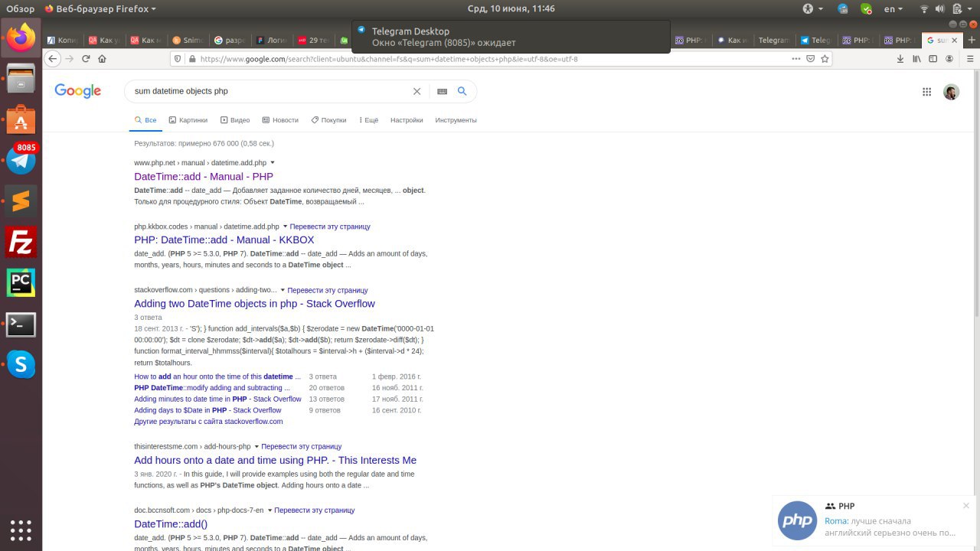Go to the Firefox home page
Image resolution: width=980 pixels, height=551 pixels.
(101, 59)
